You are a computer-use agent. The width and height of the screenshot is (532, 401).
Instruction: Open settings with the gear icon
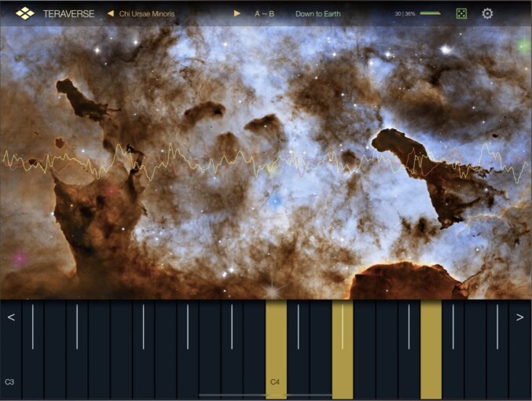coord(487,13)
